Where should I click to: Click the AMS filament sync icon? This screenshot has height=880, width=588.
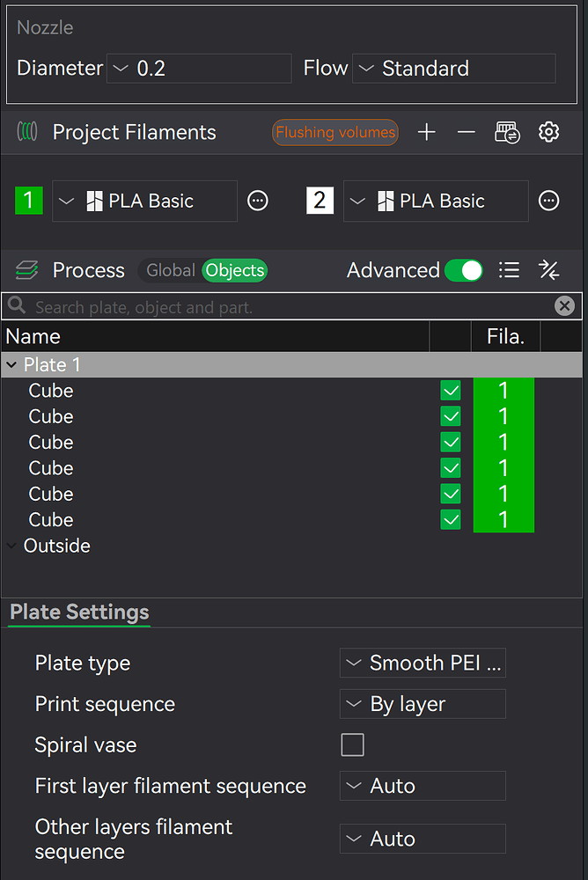(x=507, y=133)
